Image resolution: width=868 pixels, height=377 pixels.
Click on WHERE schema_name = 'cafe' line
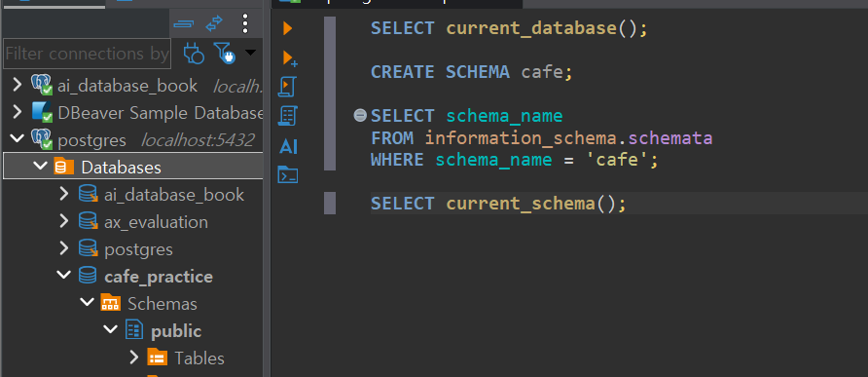tap(514, 160)
